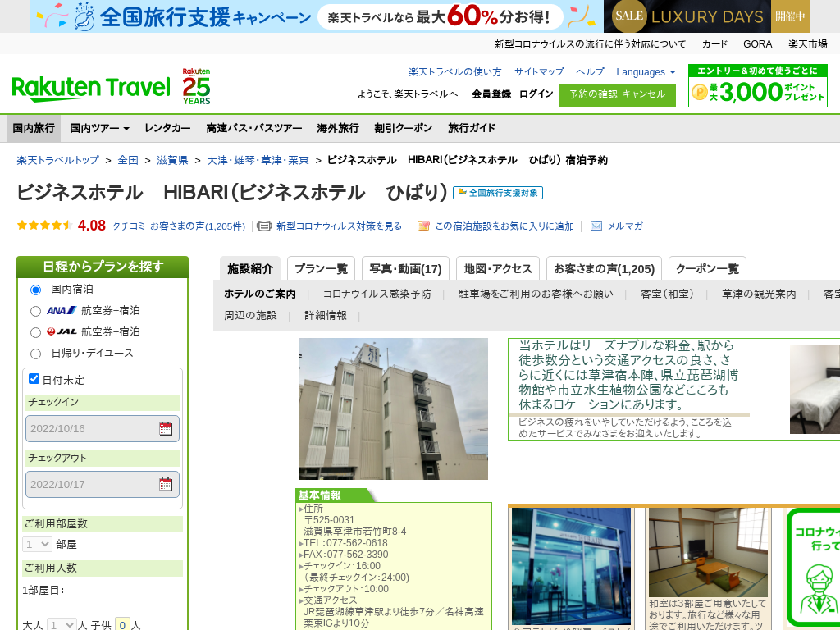Open the サイトマップ link
This screenshot has width=840, height=630.
[539, 72]
